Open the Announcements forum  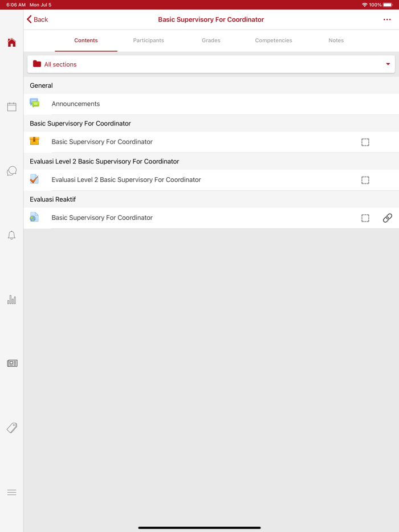click(76, 104)
